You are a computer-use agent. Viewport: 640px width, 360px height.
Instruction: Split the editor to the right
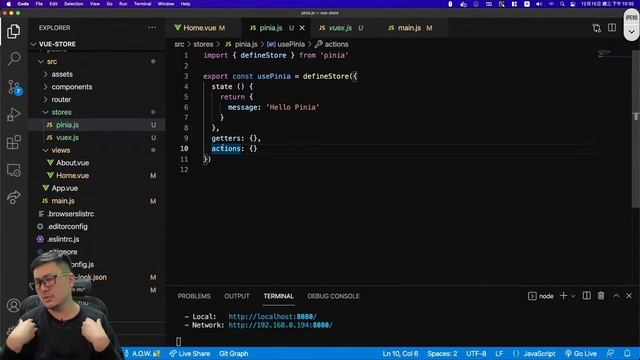612,28
